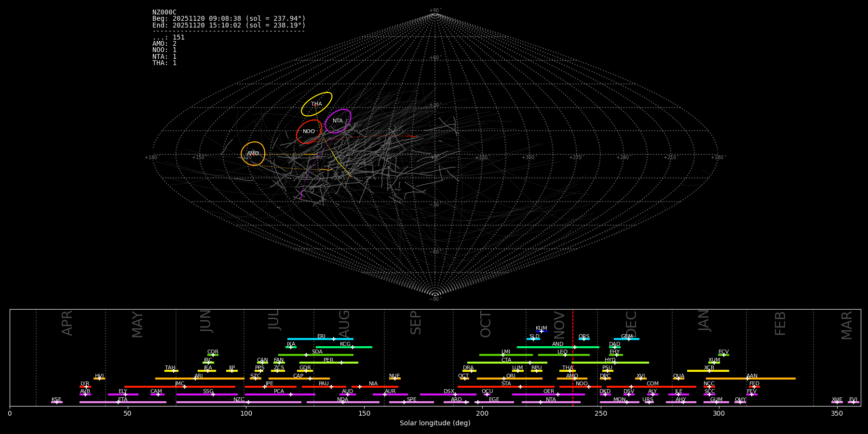
Task: Click the "LEO" shower label in the timeline
Action: [563, 352]
